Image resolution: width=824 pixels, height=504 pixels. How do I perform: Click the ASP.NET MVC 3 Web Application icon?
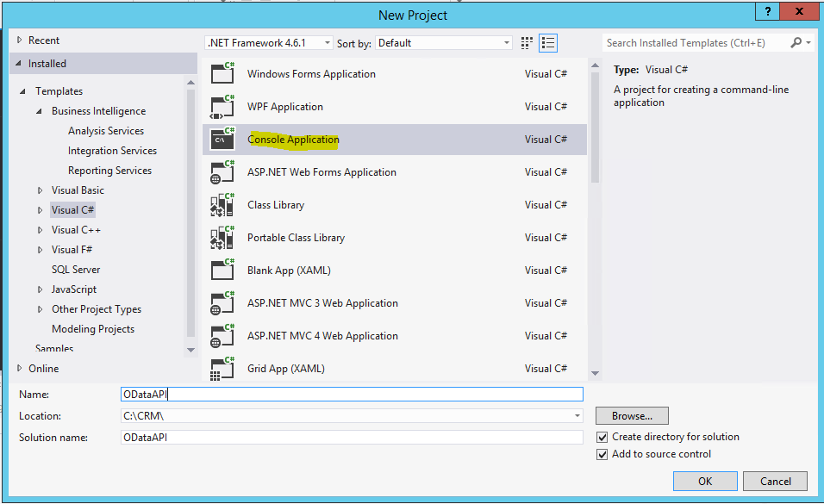[x=222, y=303]
